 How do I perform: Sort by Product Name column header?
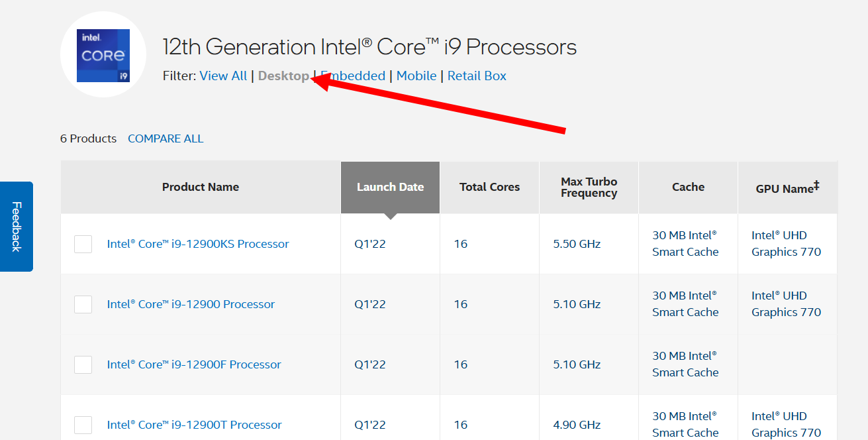click(x=201, y=187)
